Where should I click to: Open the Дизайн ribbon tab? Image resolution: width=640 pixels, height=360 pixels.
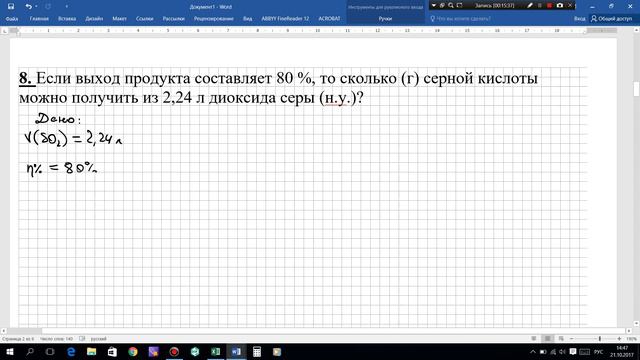[x=94, y=19]
